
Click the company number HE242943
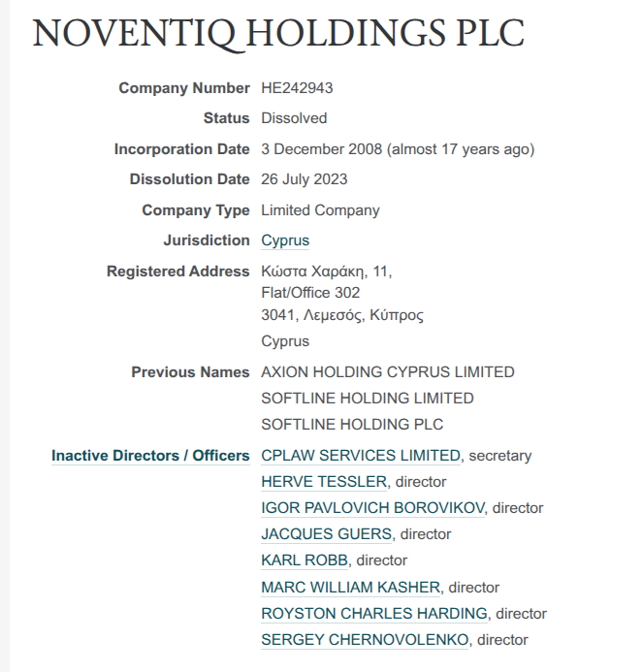pos(297,88)
